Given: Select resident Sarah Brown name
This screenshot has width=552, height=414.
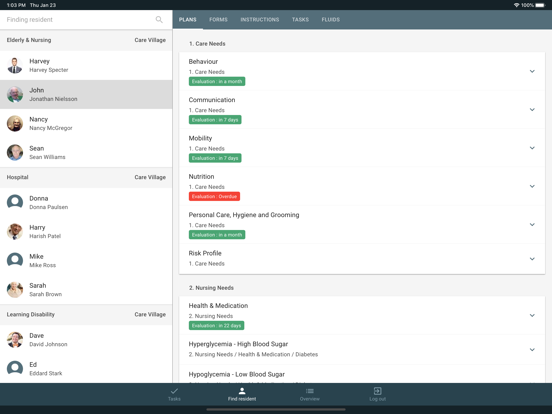Looking at the screenshot, I should (x=45, y=294).
